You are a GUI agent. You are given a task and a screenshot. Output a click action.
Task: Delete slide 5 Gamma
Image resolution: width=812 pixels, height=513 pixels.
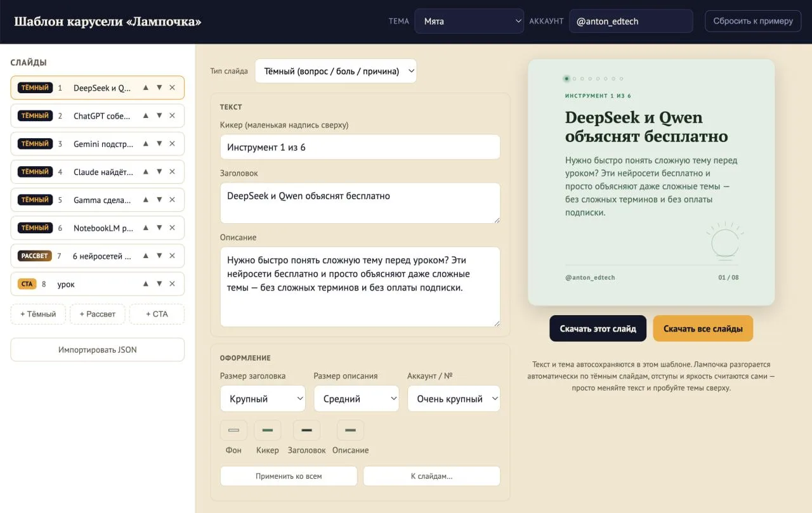point(172,200)
